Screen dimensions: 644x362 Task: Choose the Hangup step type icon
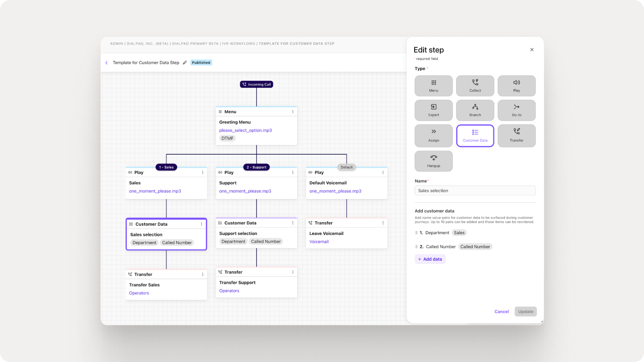click(434, 161)
